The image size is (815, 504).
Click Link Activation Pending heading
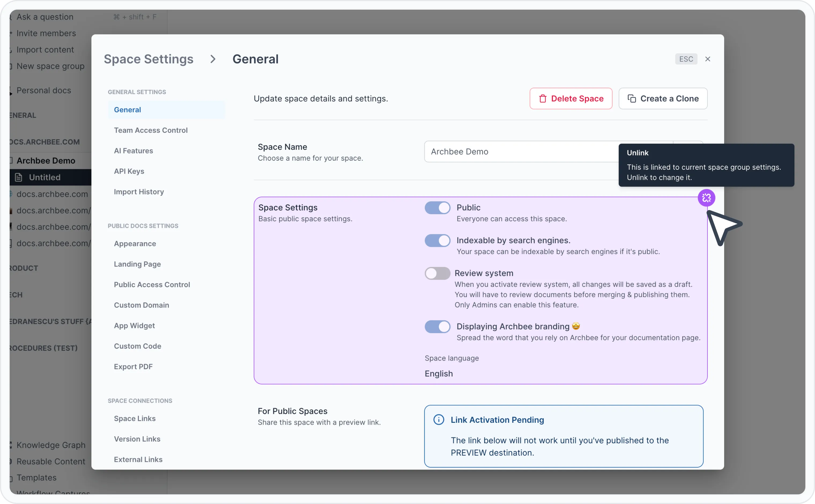(x=497, y=420)
